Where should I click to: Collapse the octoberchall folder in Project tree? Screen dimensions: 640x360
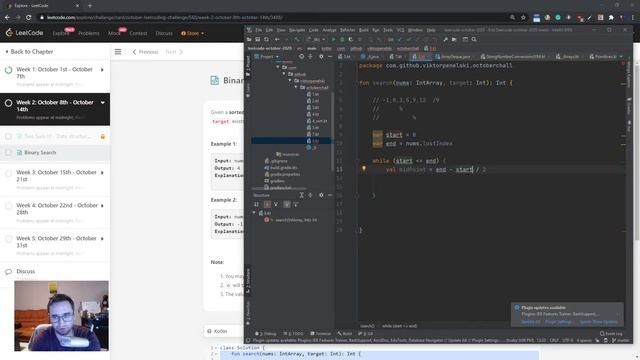click(x=297, y=87)
